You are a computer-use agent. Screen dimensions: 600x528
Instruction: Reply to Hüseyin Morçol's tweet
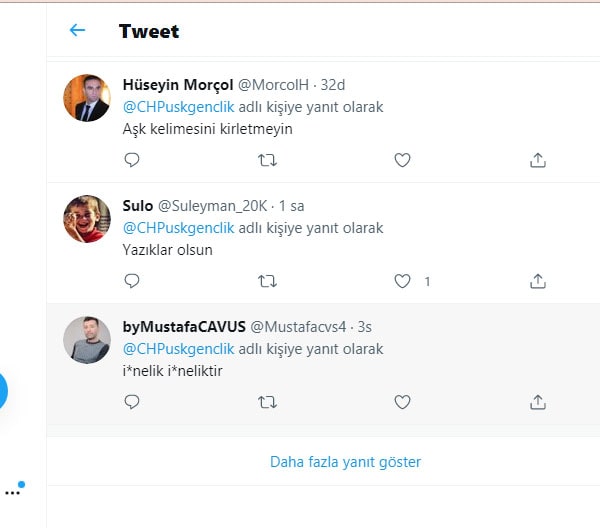tap(132, 160)
